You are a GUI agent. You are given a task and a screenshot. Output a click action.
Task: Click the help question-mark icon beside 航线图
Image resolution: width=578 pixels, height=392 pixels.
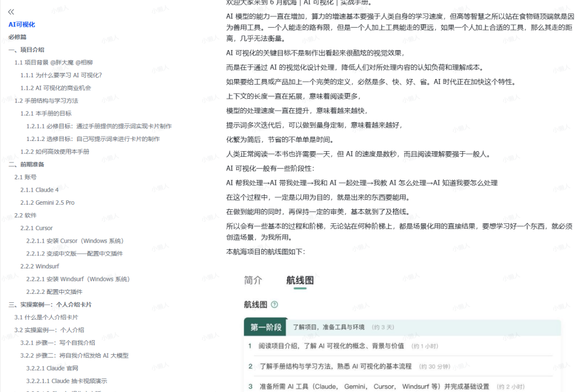(274, 305)
